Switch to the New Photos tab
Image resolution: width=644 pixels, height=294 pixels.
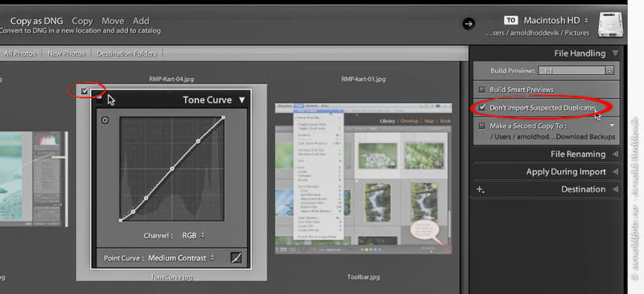tap(66, 53)
